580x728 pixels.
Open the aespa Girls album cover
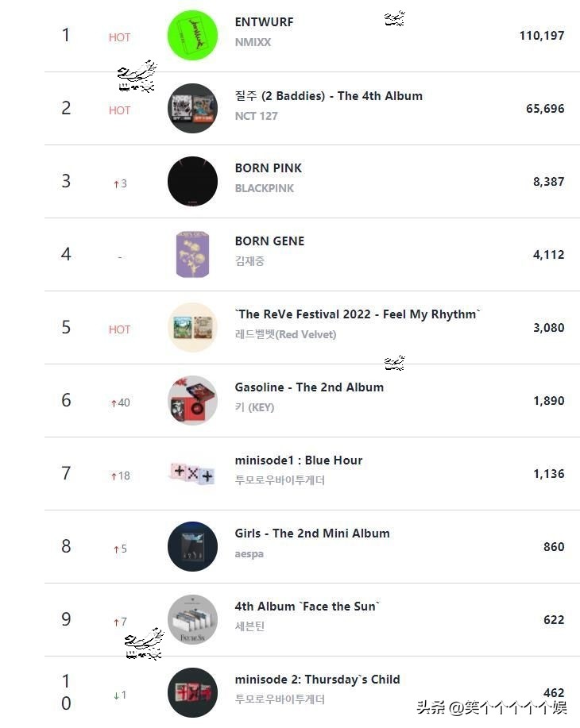pos(192,546)
